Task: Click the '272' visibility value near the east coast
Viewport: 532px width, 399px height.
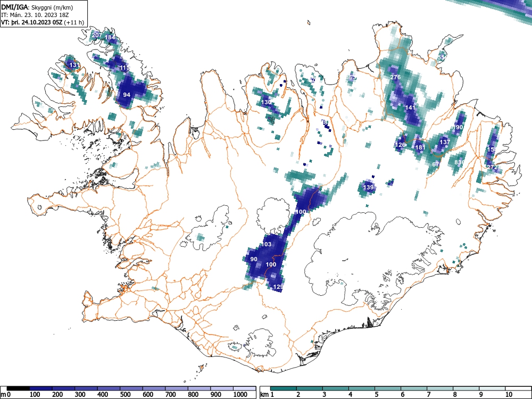Action: tap(492, 167)
